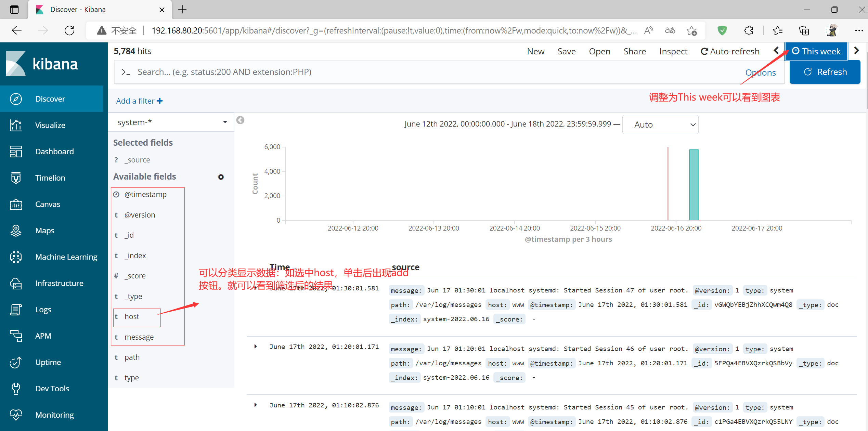
Task: Click Add a filter
Action: coord(139,101)
